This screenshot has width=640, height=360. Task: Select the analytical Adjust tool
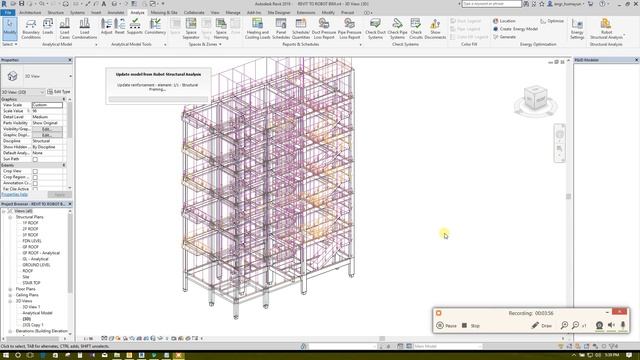click(107, 27)
